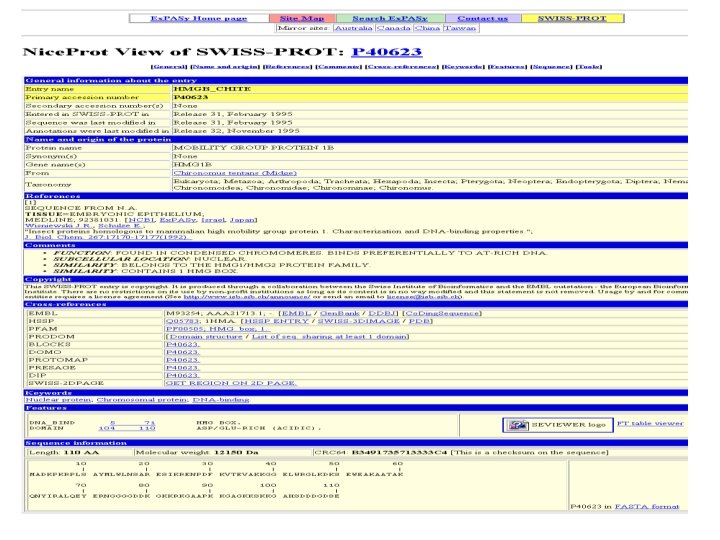Screen dimensions: 720x540
Task: Open author link Wisniewski J.R.
Action: tap(59, 225)
